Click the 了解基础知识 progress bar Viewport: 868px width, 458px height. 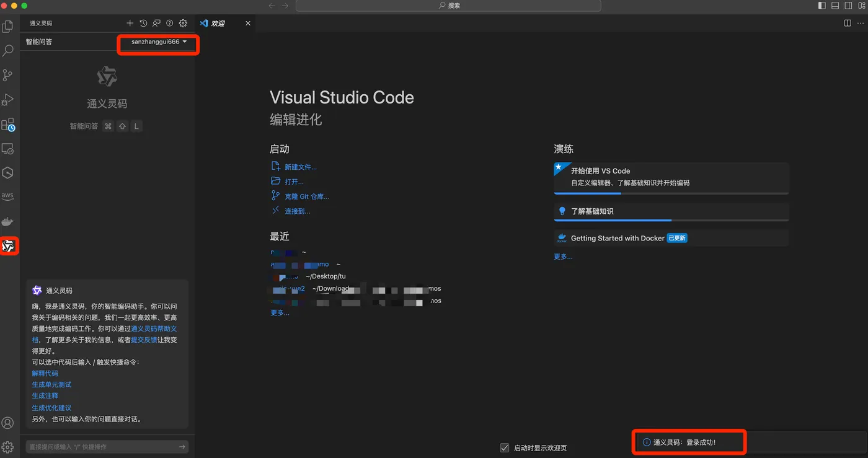point(671,220)
